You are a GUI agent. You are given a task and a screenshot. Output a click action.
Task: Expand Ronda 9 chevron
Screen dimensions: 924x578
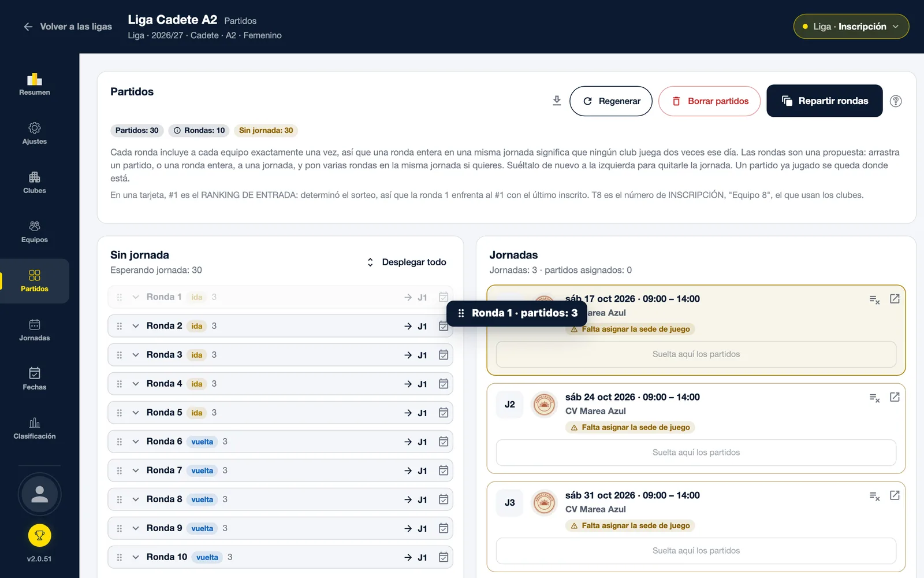(x=136, y=528)
